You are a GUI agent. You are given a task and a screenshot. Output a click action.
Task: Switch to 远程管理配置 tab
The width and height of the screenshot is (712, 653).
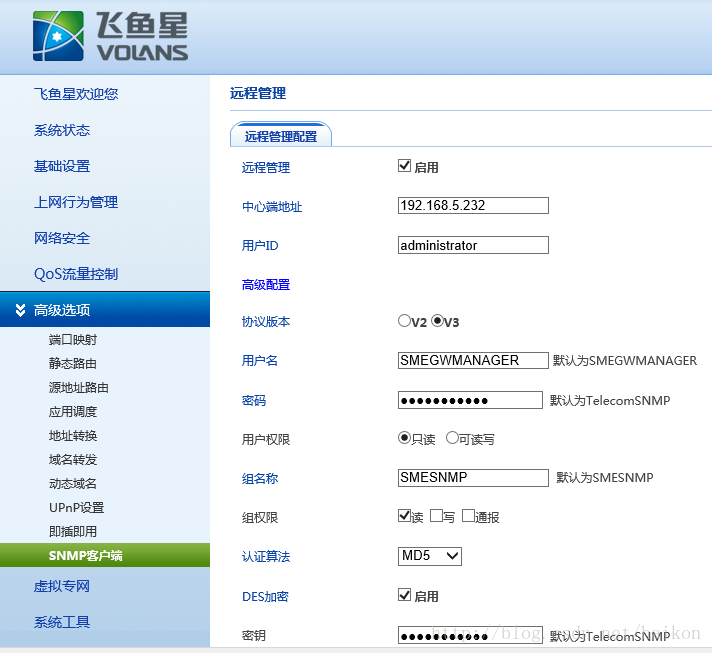click(x=281, y=135)
